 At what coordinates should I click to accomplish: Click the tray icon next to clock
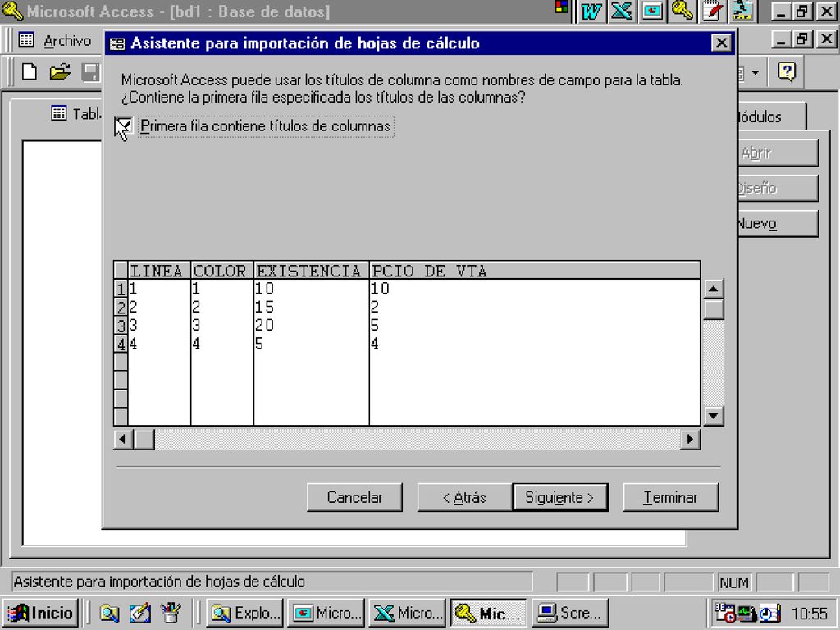coord(769,614)
